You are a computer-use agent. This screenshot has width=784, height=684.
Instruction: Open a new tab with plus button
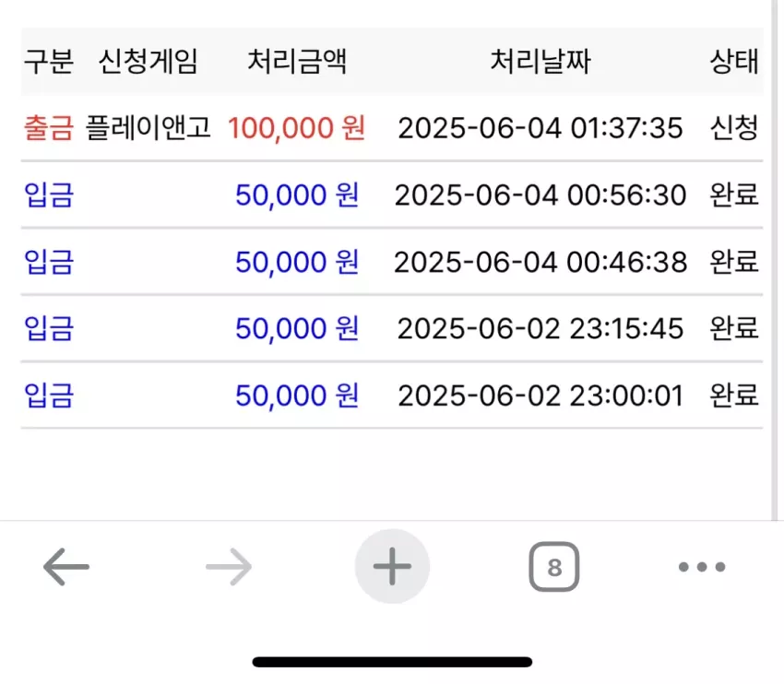click(392, 567)
